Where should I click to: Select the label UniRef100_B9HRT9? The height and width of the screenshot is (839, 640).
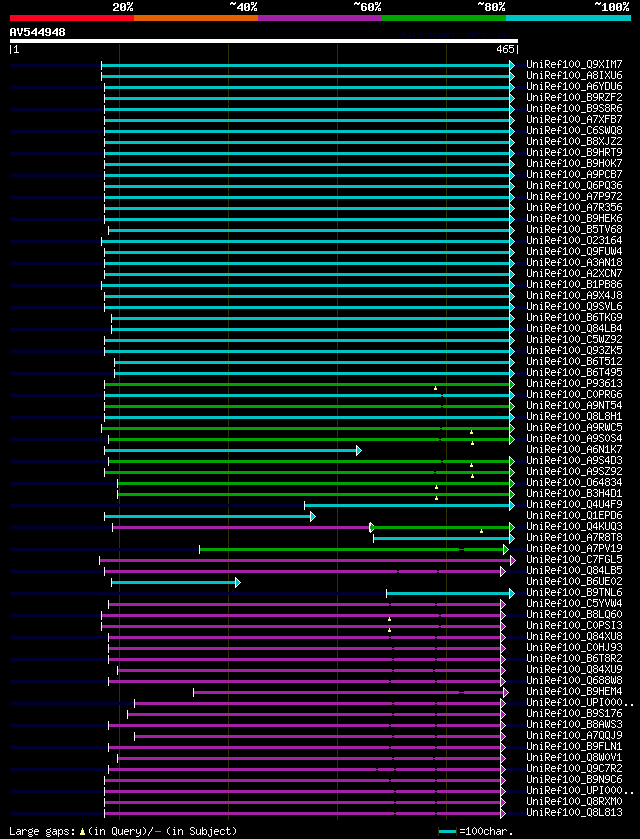point(574,152)
